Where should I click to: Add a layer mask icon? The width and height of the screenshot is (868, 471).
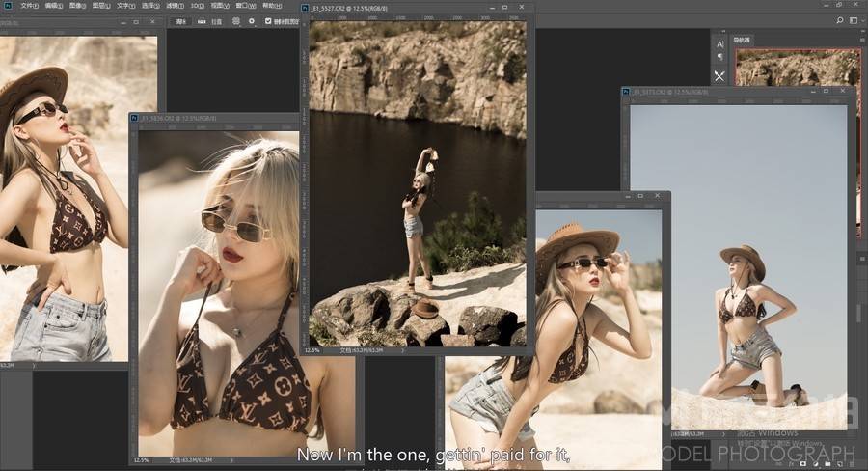(803, 463)
